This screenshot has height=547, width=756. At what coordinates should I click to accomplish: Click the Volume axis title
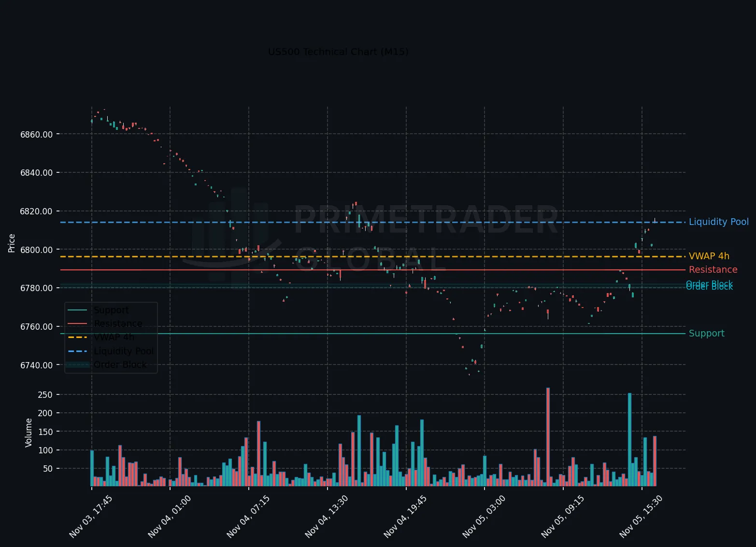(29, 433)
